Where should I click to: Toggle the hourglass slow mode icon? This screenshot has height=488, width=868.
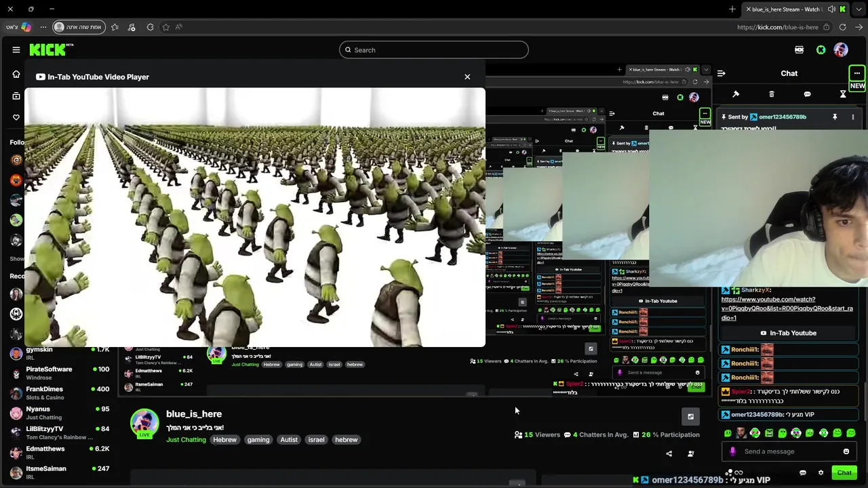pyautogui.click(x=843, y=94)
